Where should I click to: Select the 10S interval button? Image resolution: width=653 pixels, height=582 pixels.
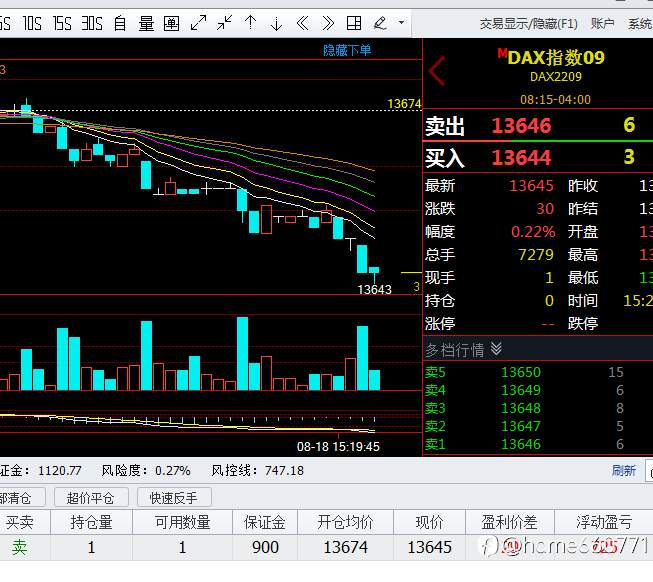(32, 24)
